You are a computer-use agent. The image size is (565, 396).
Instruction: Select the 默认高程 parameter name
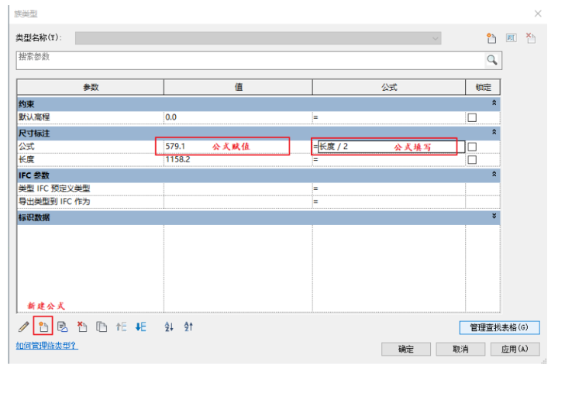point(34,117)
